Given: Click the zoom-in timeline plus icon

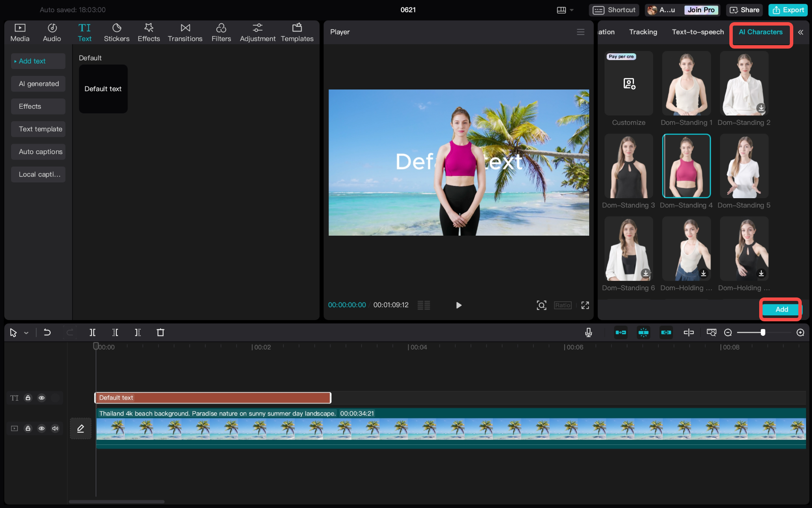Looking at the screenshot, I should 800,332.
